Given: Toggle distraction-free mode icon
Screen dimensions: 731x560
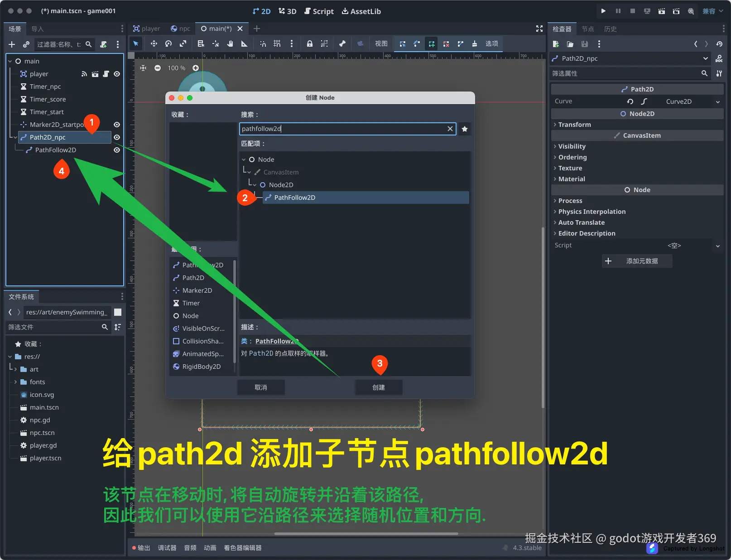Looking at the screenshot, I should tap(539, 29).
